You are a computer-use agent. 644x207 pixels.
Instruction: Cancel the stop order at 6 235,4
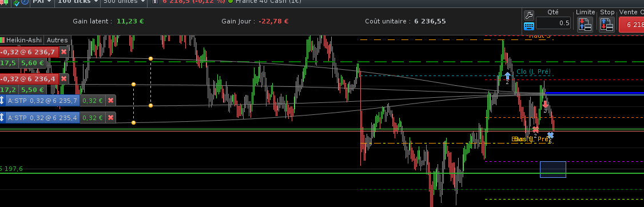110,118
